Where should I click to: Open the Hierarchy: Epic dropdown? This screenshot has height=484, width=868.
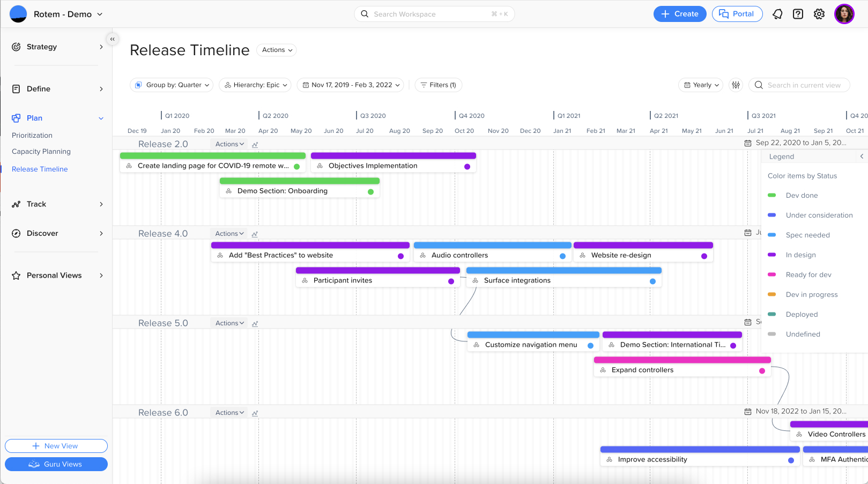(255, 85)
